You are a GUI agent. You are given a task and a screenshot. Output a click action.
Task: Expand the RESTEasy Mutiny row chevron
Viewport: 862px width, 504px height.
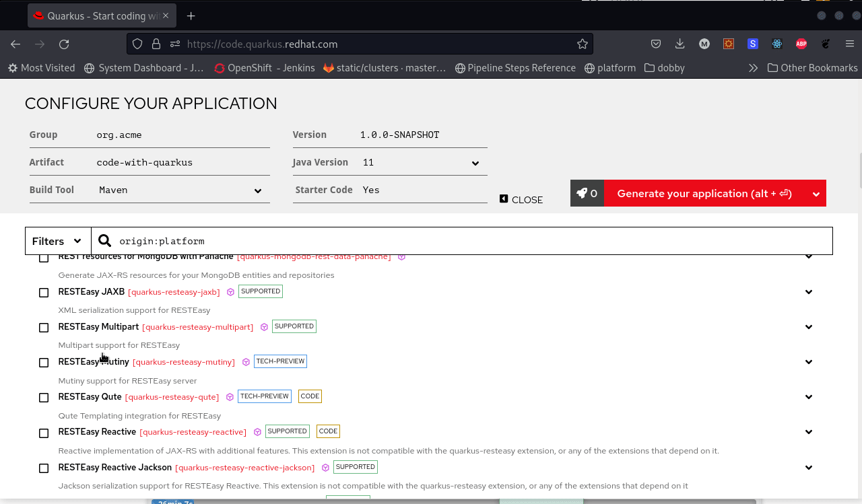point(809,362)
